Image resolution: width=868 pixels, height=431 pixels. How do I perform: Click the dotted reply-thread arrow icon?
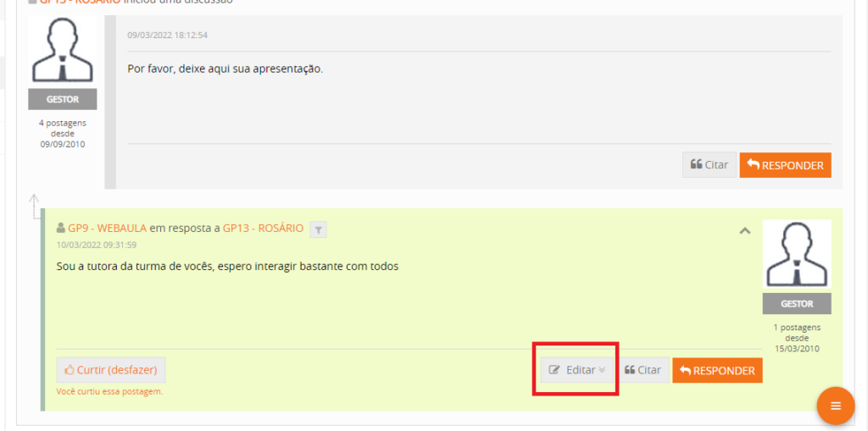[x=33, y=207]
